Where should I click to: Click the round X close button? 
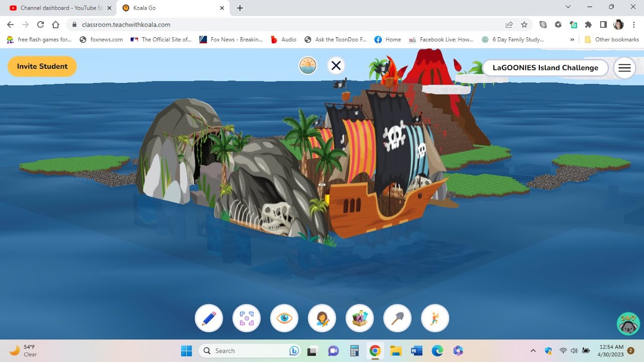pyautogui.click(x=336, y=65)
